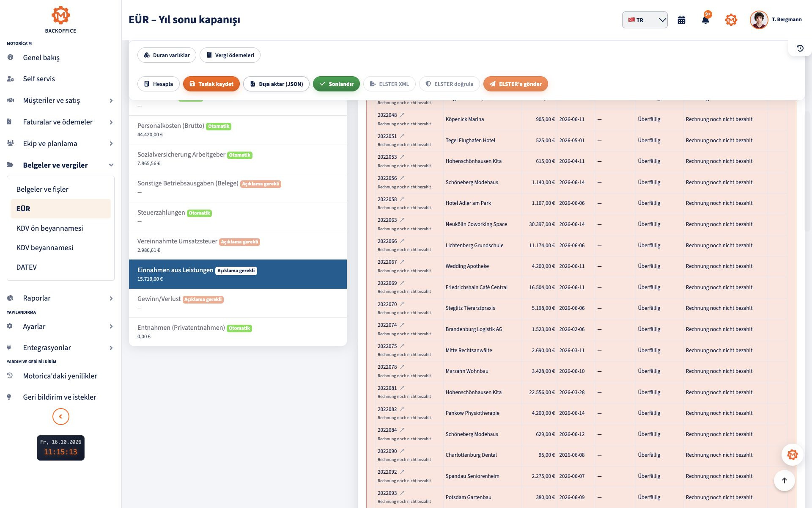Click the edit pencil next to invoice 2022070
Viewport: 812px width, 508px height.
402,304
